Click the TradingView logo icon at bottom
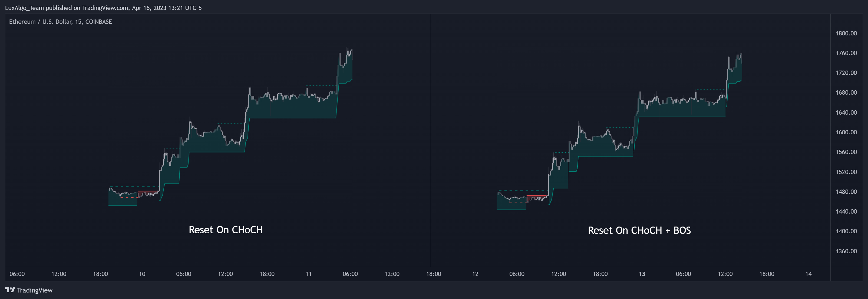 click(x=10, y=290)
